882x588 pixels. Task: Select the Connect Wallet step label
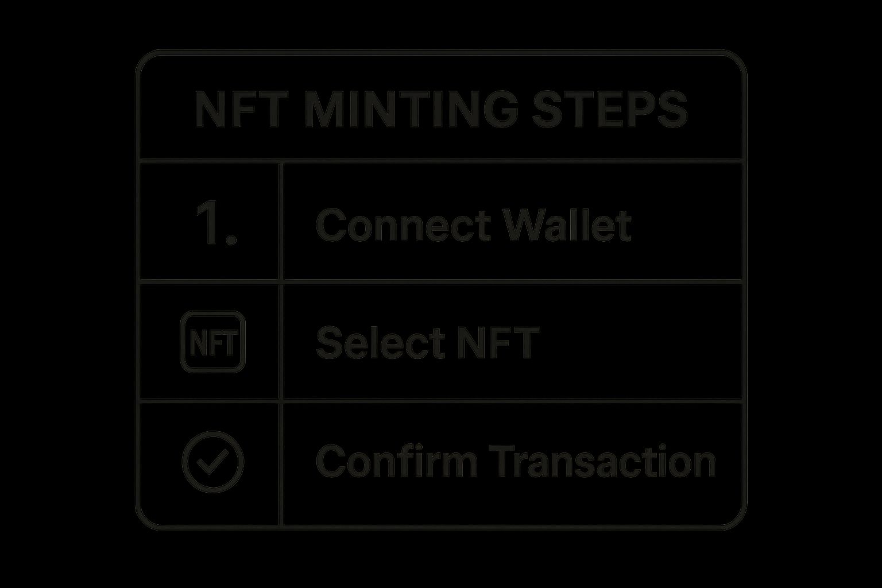pos(473,224)
